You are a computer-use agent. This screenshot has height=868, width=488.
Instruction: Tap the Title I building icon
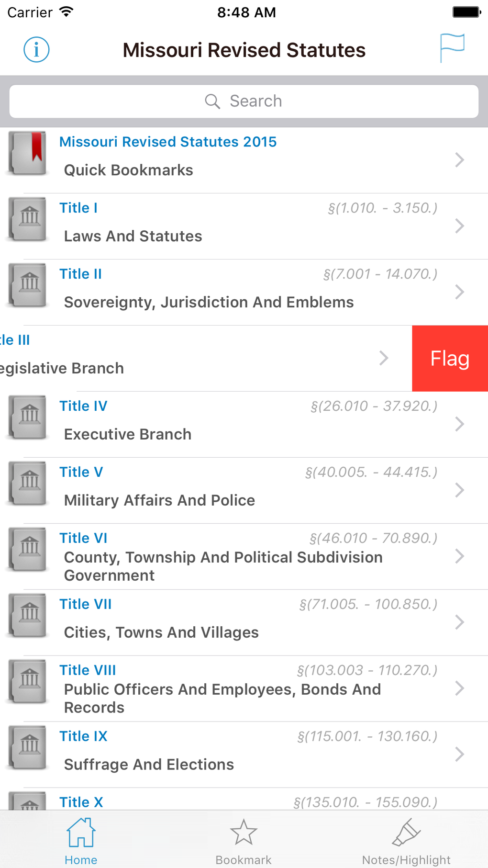pyautogui.click(x=28, y=218)
